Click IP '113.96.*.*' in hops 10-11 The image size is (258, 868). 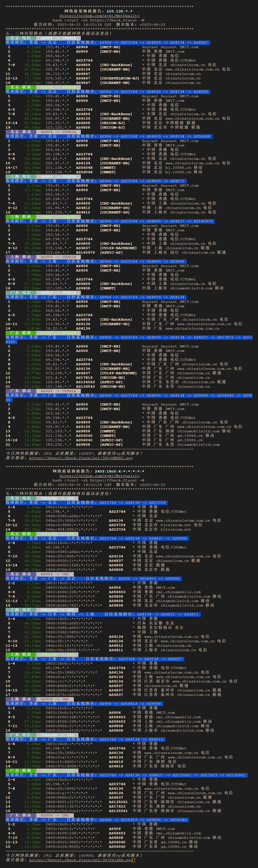point(57,324)
